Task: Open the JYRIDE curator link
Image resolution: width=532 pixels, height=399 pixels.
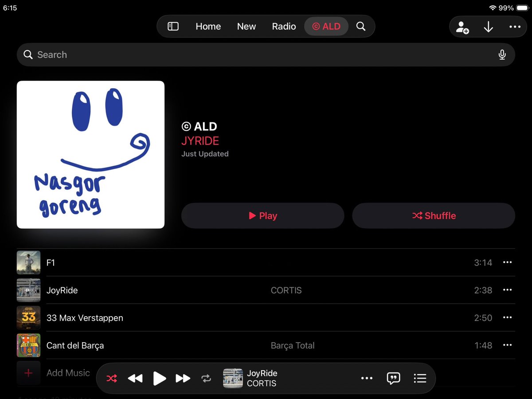Action: [200, 141]
